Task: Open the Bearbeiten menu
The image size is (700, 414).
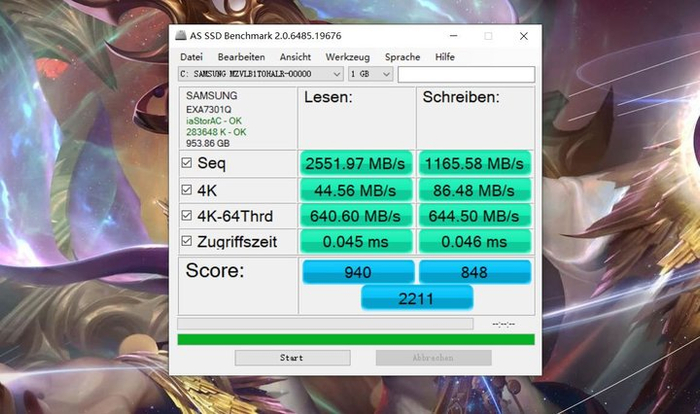Action: [x=241, y=57]
